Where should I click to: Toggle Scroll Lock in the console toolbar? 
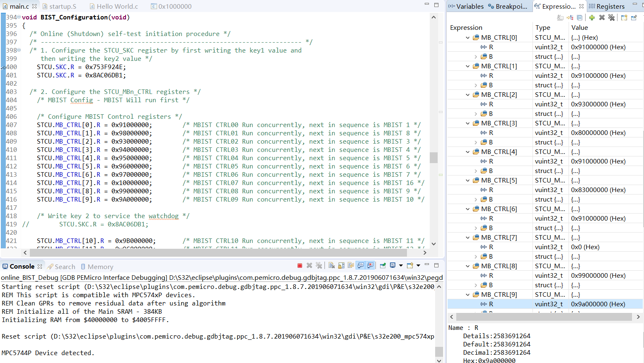pyautogui.click(x=341, y=266)
